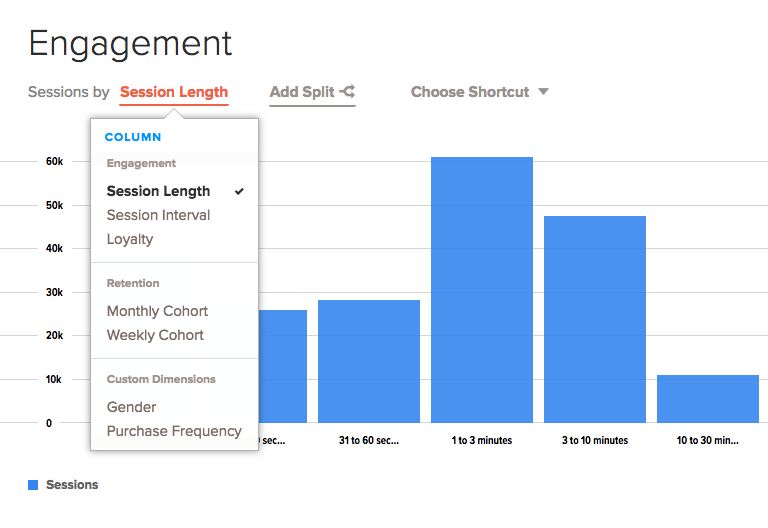Select the Monthly Cohort option
Viewport: 768px width, 528px height.
[157, 311]
